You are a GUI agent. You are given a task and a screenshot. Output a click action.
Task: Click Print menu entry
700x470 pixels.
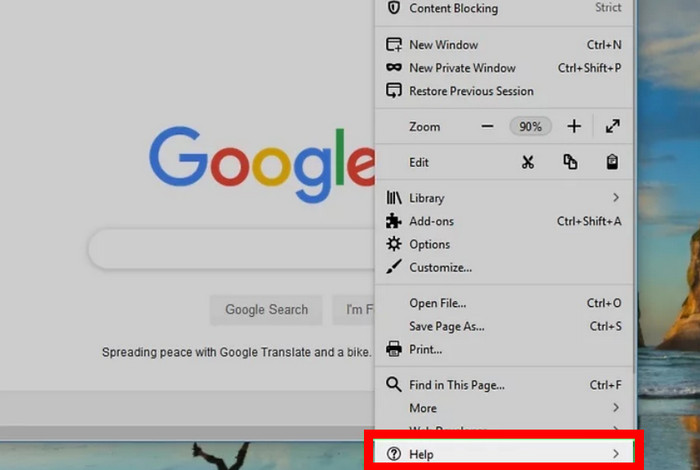point(425,349)
